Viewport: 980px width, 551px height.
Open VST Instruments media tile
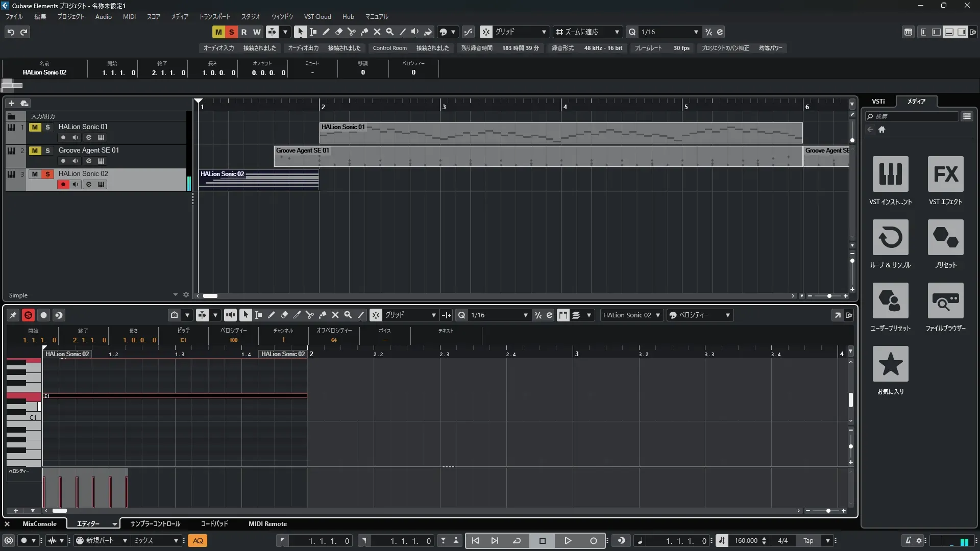click(890, 174)
